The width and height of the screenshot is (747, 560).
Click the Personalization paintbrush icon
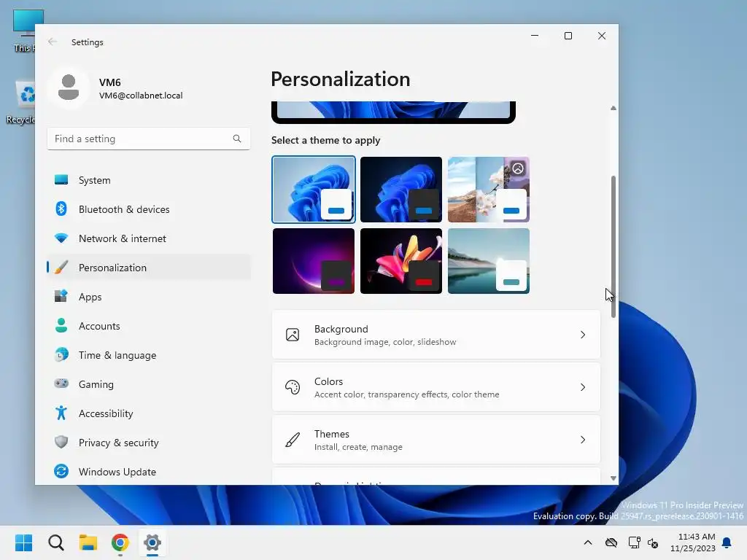pyautogui.click(x=61, y=267)
